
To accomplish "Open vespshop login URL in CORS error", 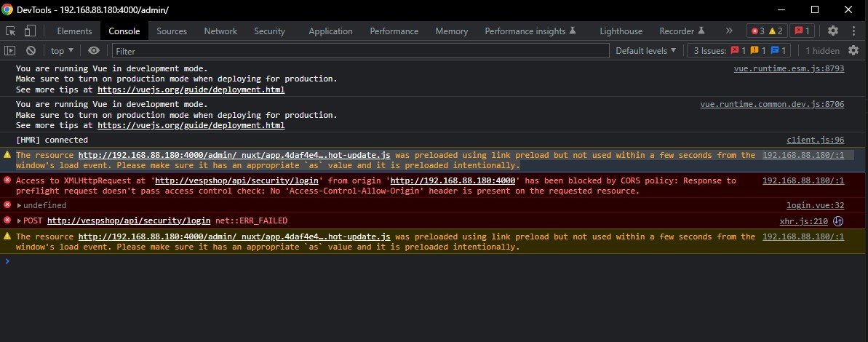I will (x=236, y=180).
